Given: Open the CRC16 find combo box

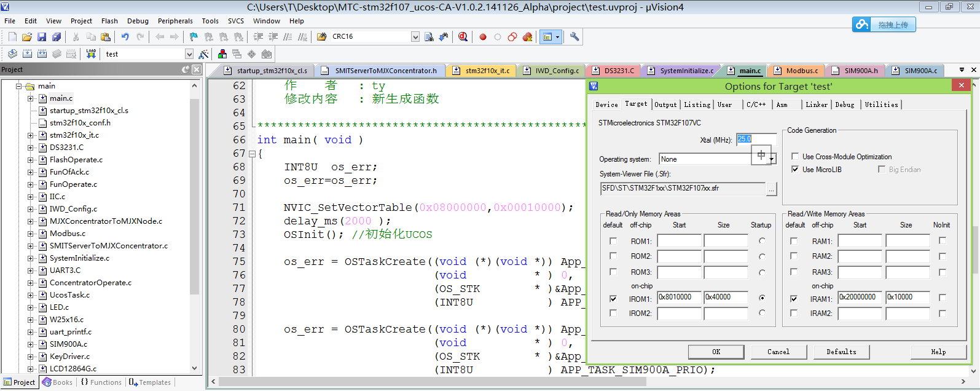Looking at the screenshot, I should pos(415,37).
